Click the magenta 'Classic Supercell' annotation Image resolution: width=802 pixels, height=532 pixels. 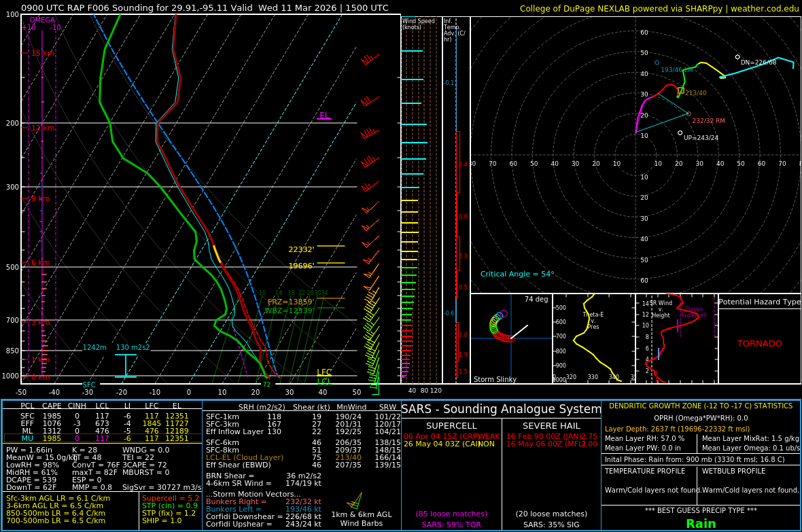pos(695,312)
